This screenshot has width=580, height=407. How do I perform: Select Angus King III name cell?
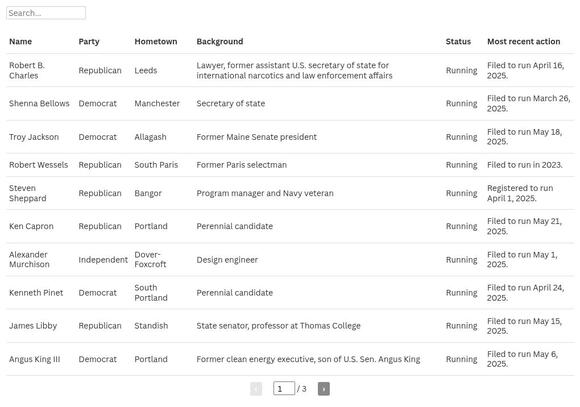pyautogui.click(x=34, y=359)
